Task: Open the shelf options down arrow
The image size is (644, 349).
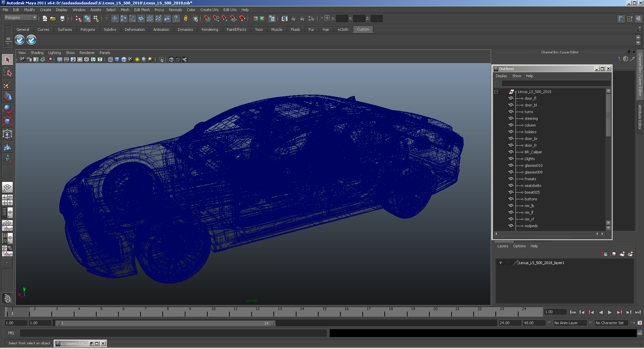Action: click(x=8, y=45)
